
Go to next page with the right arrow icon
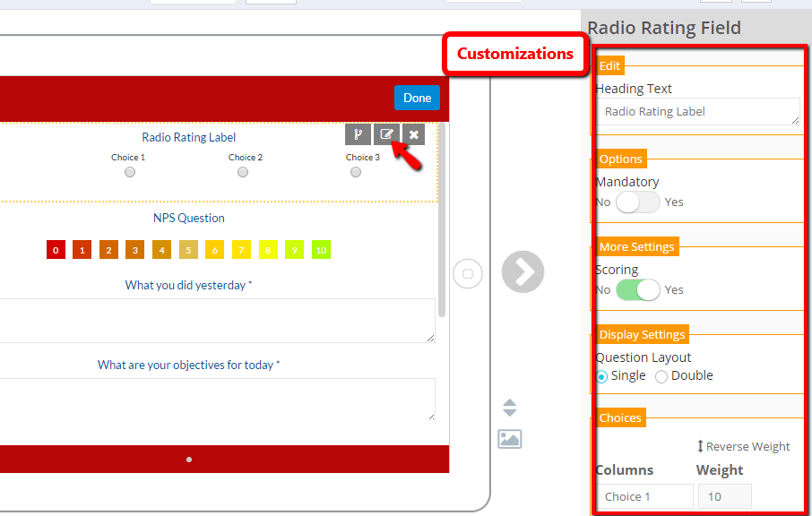(523, 272)
